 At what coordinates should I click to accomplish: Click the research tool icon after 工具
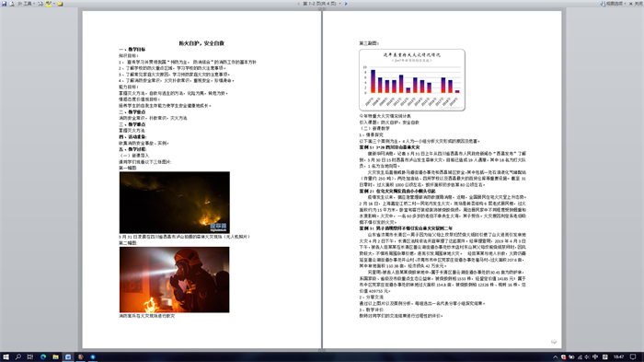click(40, 4)
